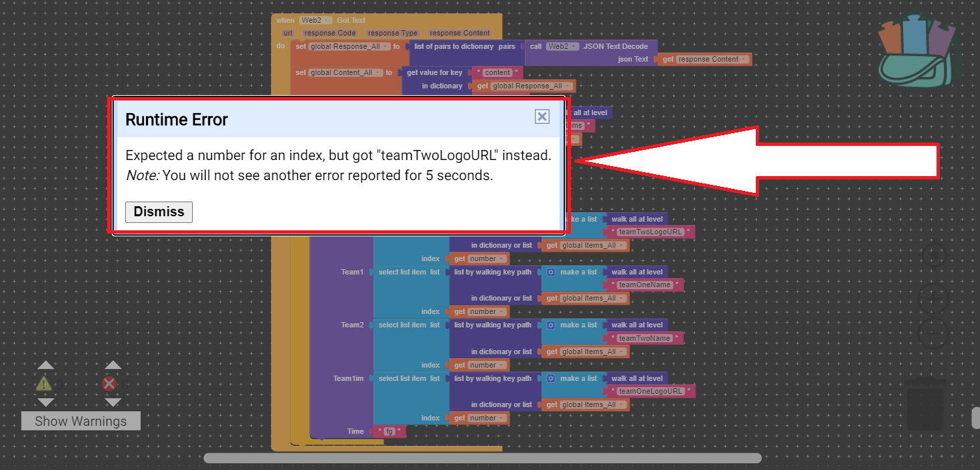Open mutator gear on Team1im make a list

click(x=551, y=378)
